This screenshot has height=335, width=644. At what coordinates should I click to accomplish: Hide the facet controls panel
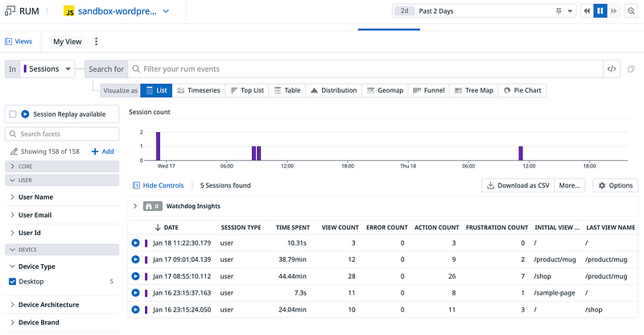click(158, 185)
